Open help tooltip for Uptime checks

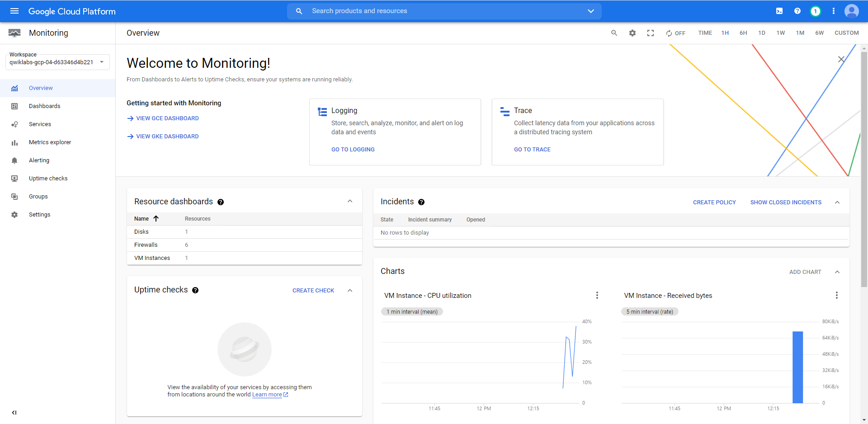195,290
